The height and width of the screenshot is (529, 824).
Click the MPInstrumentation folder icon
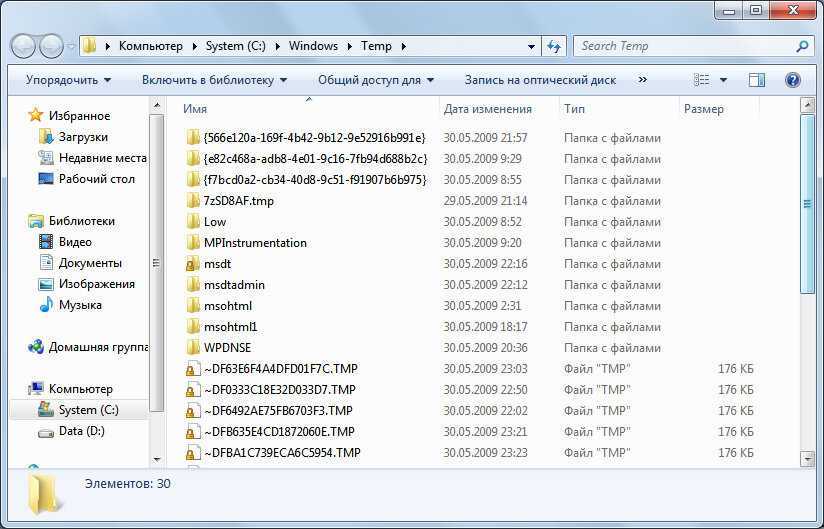click(193, 243)
